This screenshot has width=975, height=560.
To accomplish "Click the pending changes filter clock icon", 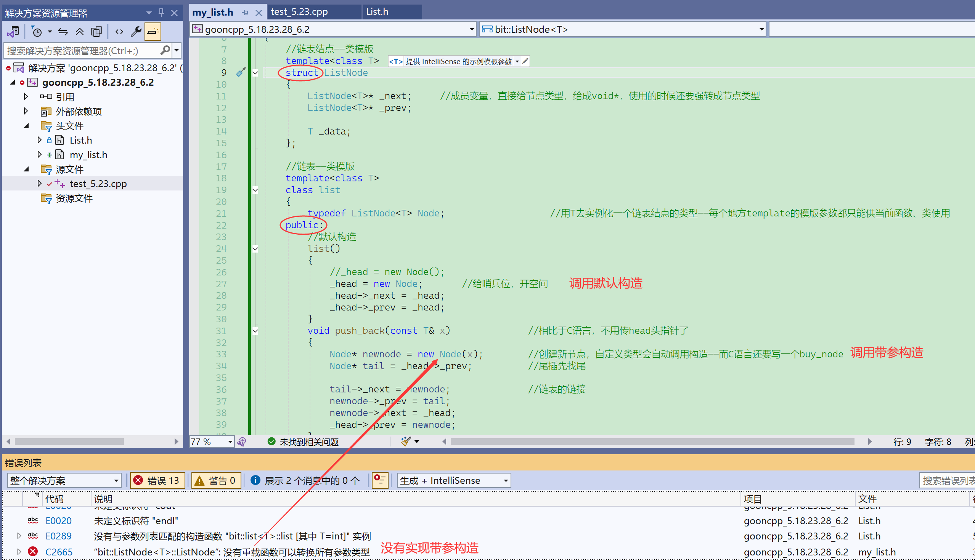I will click(37, 32).
